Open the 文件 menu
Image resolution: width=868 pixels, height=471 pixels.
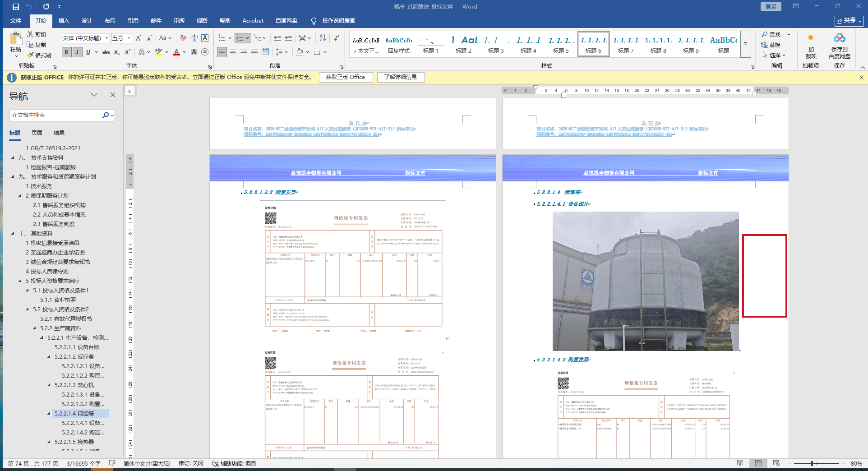tap(16, 21)
